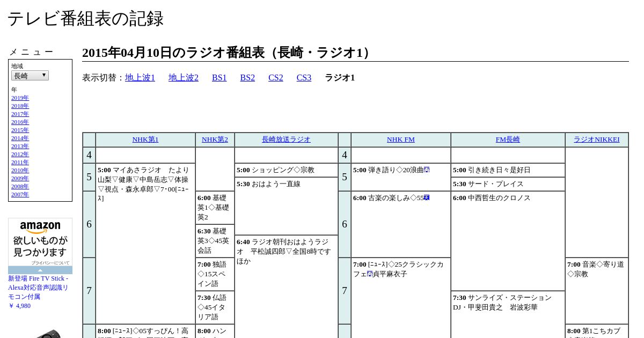Select the 6:30 基礎英3 program cell
The height and width of the screenshot is (338, 644).
pyautogui.click(x=215, y=241)
